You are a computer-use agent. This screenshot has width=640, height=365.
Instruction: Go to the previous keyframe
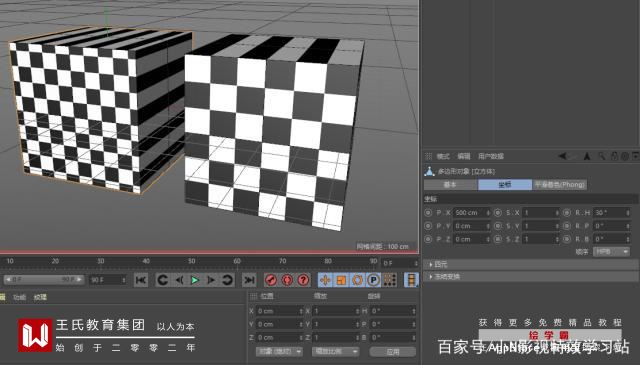pos(162,280)
